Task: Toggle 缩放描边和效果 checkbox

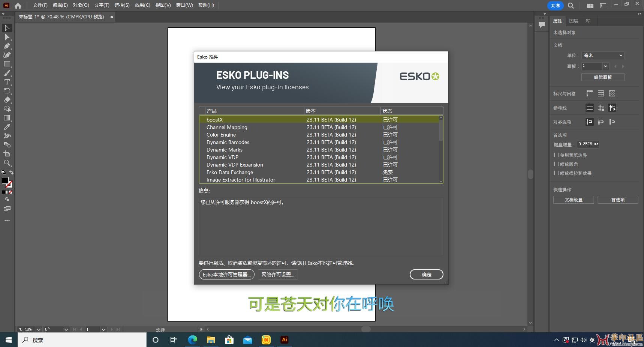Action: tap(557, 173)
